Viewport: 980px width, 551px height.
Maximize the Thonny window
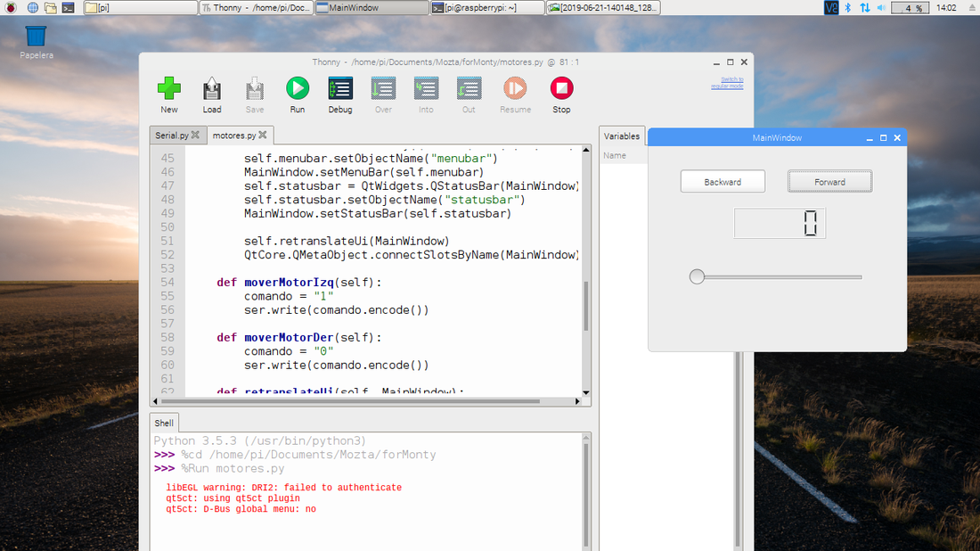click(730, 62)
